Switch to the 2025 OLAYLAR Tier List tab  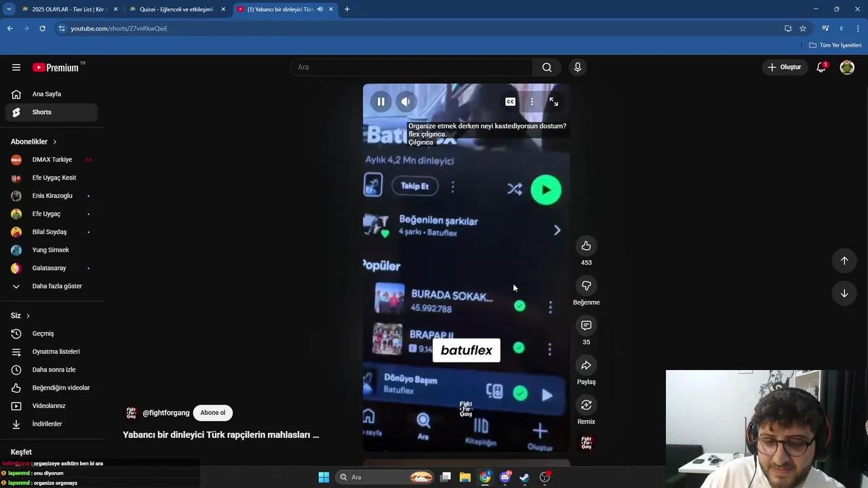[69, 9]
